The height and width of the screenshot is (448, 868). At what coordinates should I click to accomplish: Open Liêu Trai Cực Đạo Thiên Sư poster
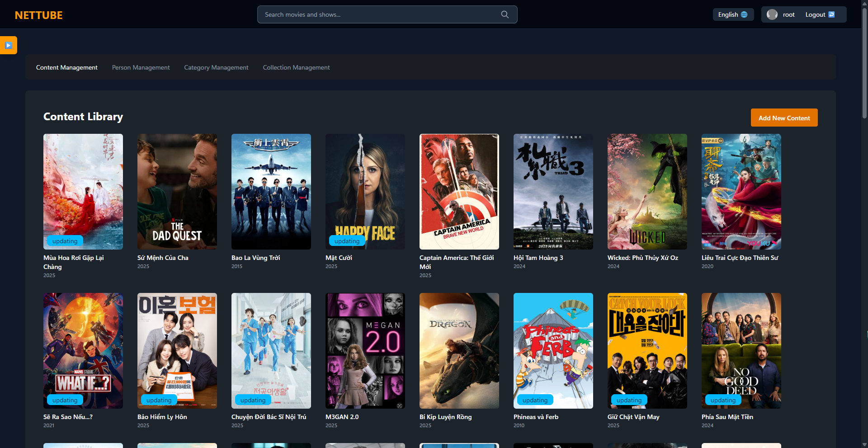pos(741,192)
